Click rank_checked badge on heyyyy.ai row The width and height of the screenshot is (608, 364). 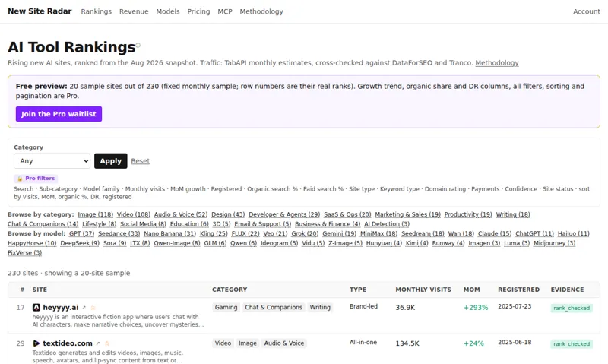tap(572, 309)
